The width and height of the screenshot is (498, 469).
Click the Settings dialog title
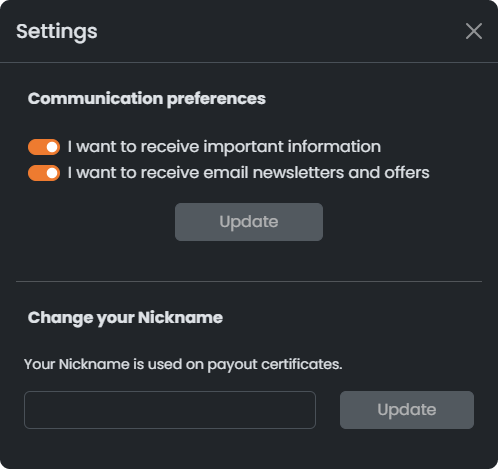point(57,32)
